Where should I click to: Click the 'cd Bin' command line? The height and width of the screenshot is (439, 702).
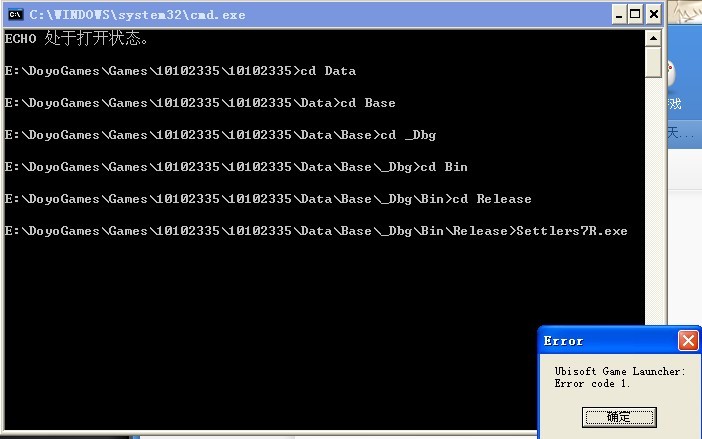[236, 167]
